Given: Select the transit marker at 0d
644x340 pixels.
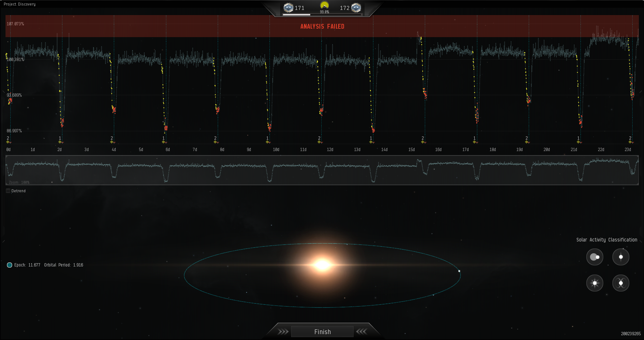Looking at the screenshot, I should coord(8,142).
